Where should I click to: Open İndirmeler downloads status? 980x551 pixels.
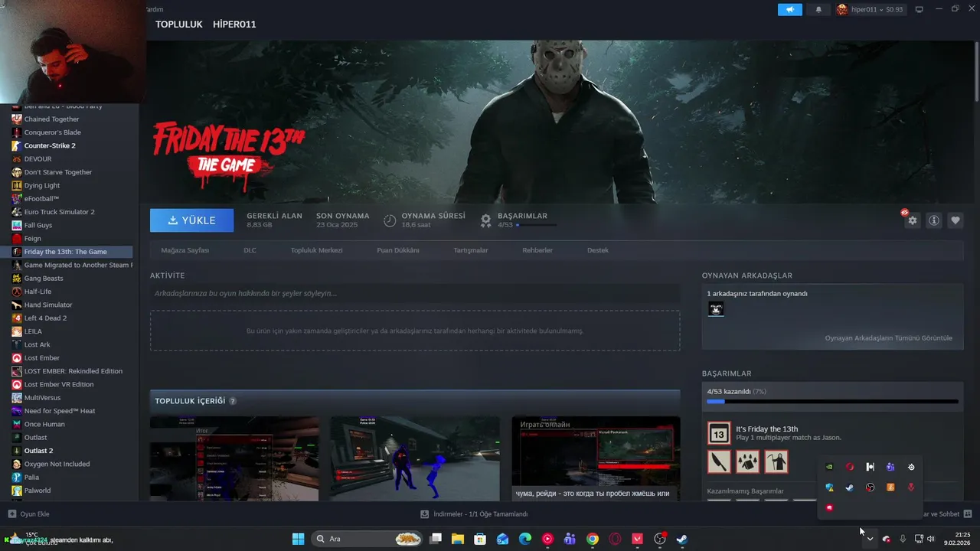coord(474,514)
